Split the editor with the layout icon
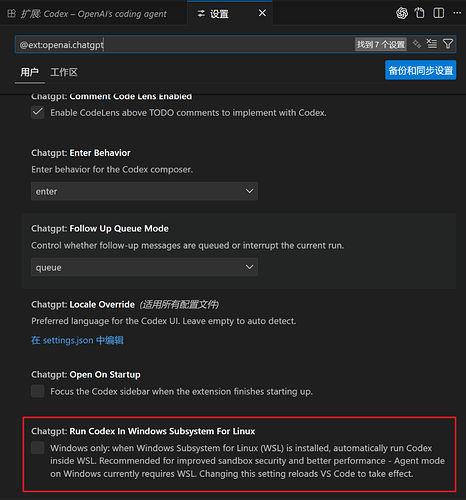Screen dimensions: 466x500 pos(438,13)
